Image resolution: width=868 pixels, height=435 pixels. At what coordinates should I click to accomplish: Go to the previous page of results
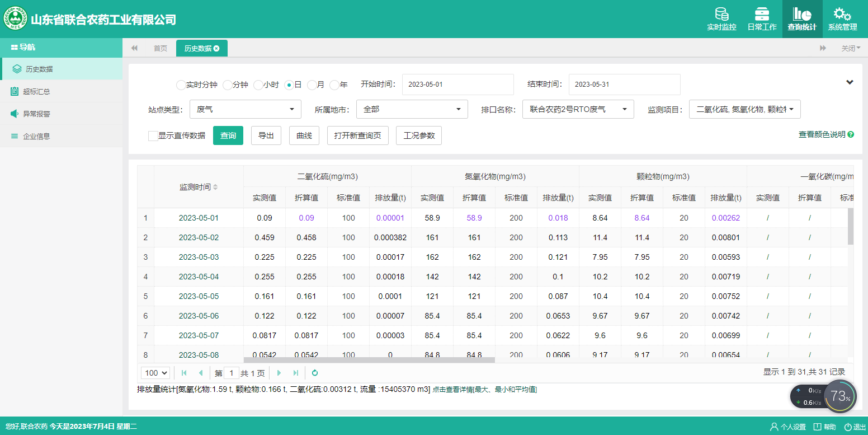pyautogui.click(x=200, y=373)
